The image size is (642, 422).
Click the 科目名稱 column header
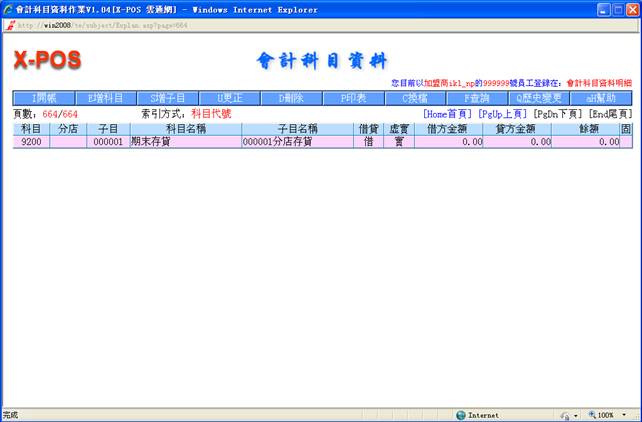click(x=184, y=129)
